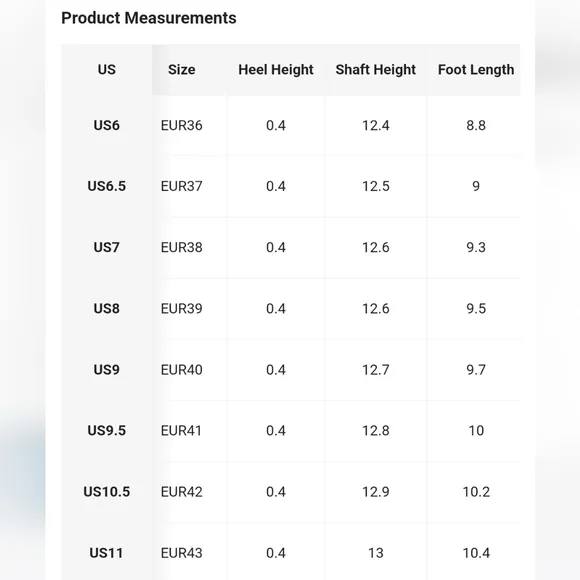Select the US10.5 row label

click(x=107, y=492)
